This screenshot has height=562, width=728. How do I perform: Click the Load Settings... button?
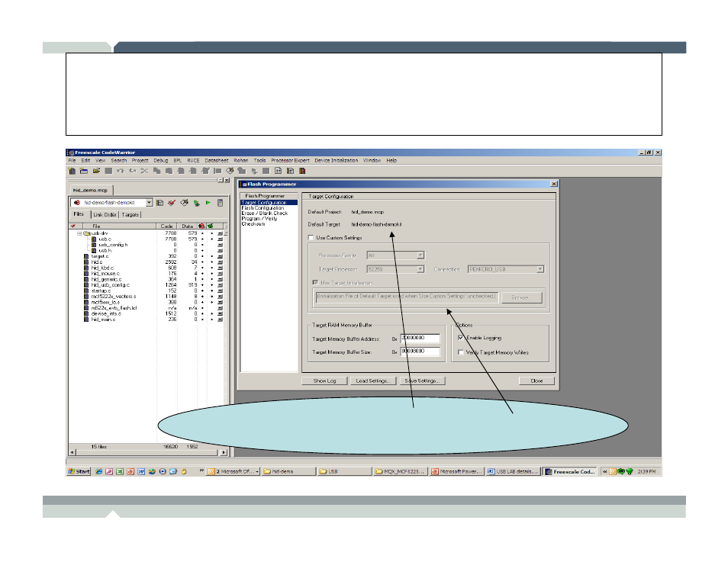pyautogui.click(x=373, y=381)
